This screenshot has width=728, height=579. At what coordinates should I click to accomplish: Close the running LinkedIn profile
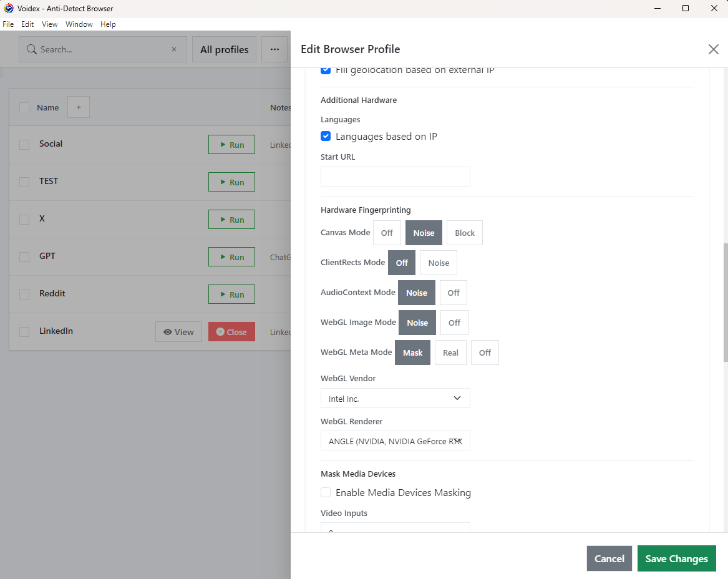pos(231,331)
